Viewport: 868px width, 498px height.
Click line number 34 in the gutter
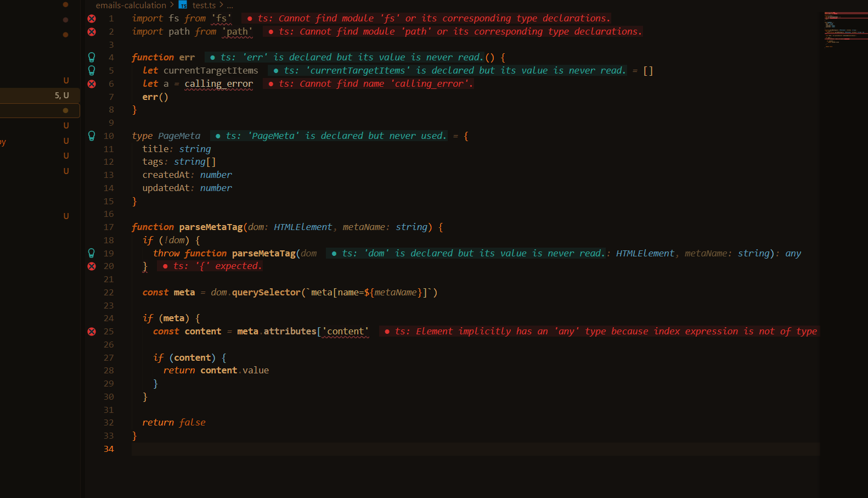pos(109,449)
